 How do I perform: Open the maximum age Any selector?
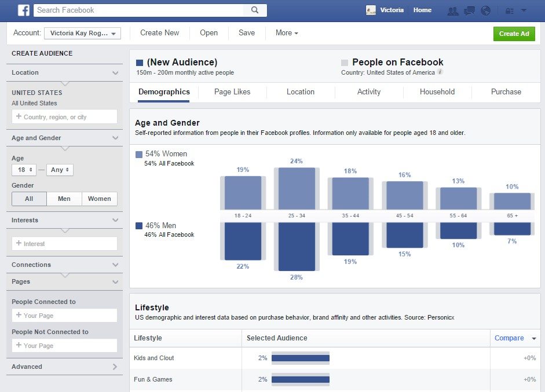(x=60, y=170)
